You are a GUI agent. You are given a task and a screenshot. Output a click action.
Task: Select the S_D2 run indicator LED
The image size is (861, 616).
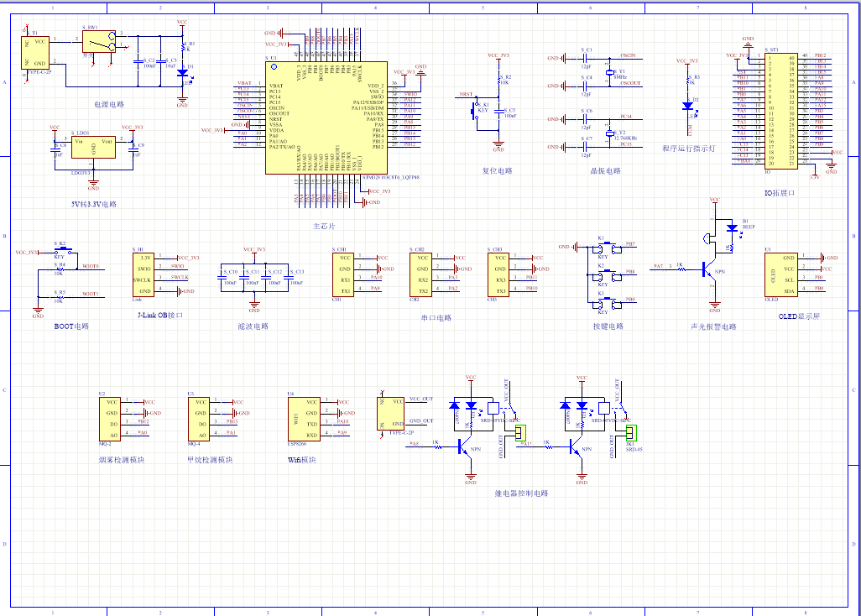(x=687, y=106)
